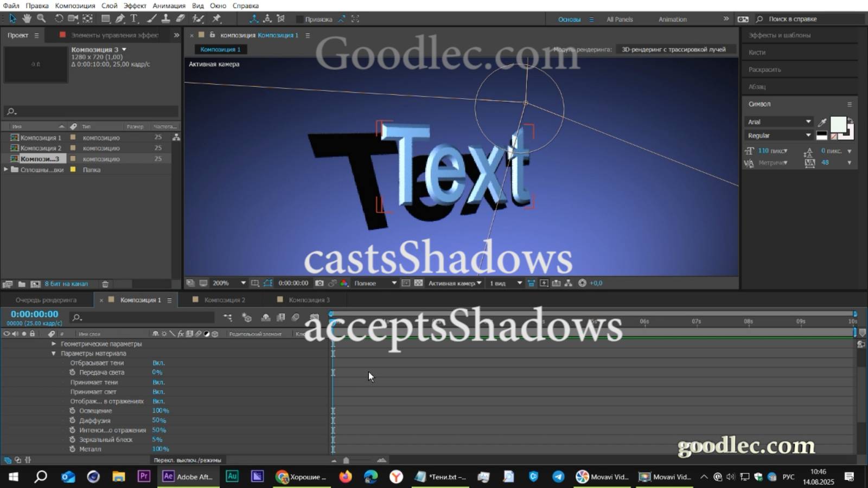Select the Brush tool

pyautogui.click(x=151, y=18)
